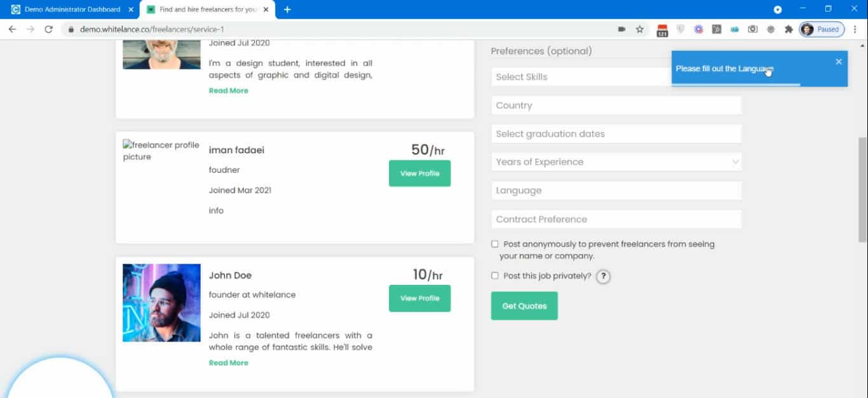Click the camera icon in the address bar
This screenshot has width=868, height=398.
pos(621,29)
